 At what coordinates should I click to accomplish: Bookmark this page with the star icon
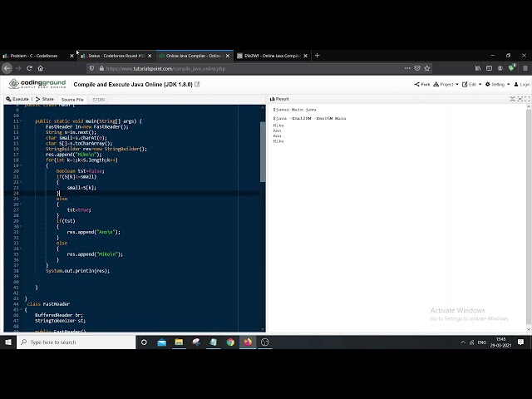(427, 68)
